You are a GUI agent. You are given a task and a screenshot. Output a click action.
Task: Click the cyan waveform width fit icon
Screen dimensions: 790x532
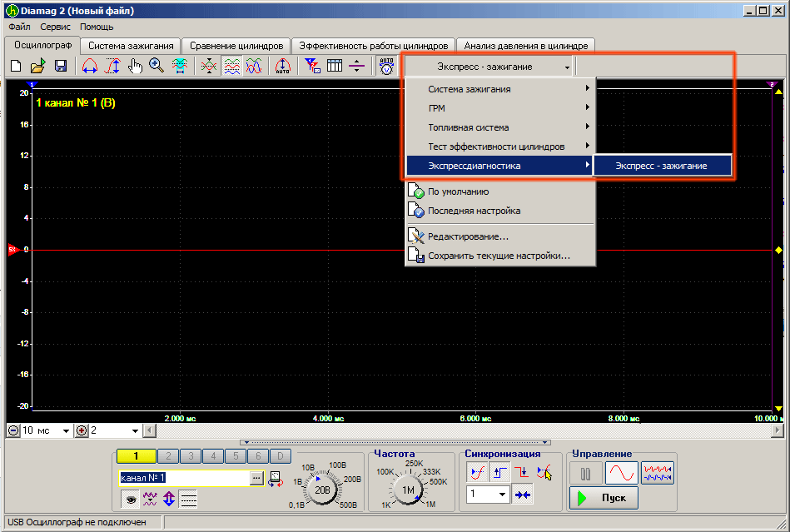pyautogui.click(x=179, y=66)
